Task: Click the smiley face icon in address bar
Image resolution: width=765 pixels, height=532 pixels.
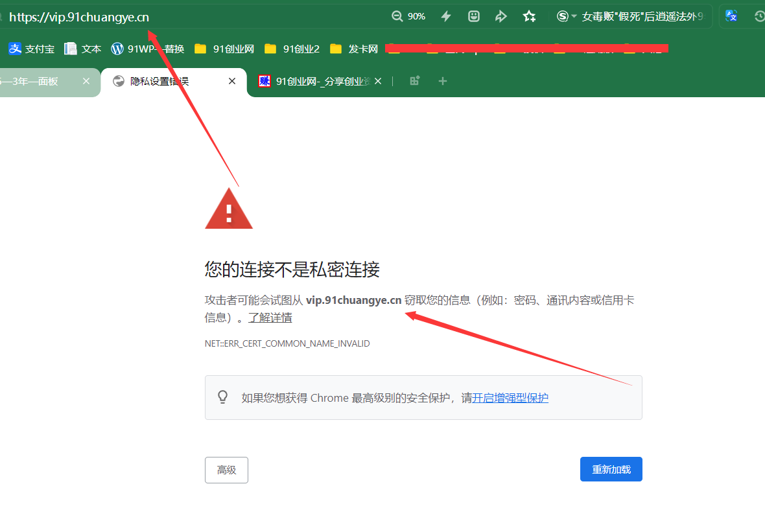Action: pos(474,16)
